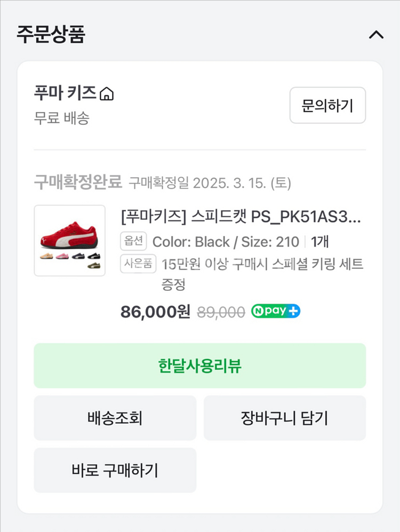Track the delivery with 배송조회

coord(115,418)
